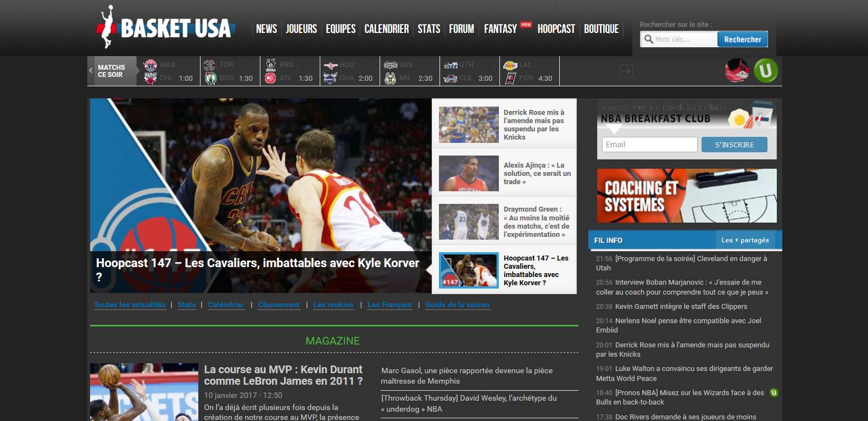Click the Brooklyn Nets logo in the scoreboard

pos(270,65)
